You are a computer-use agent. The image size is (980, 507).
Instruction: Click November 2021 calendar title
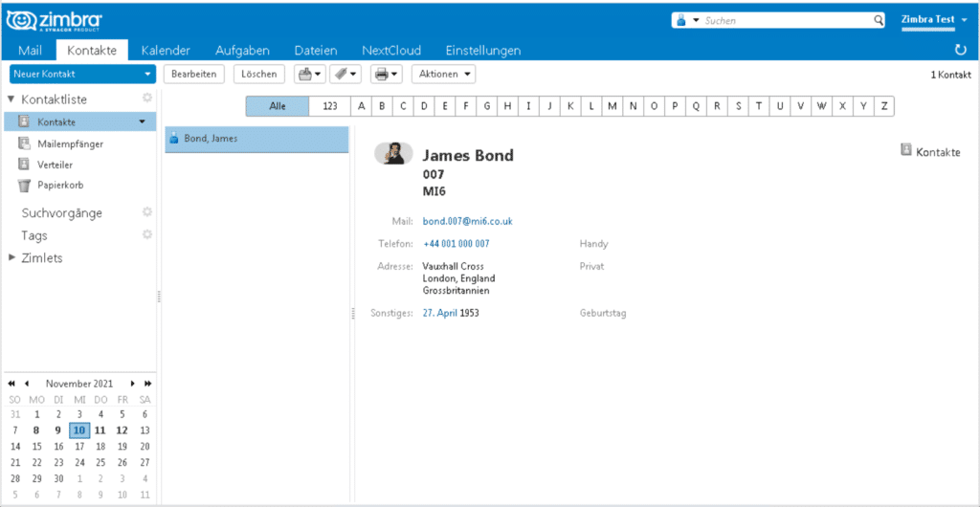point(78,384)
